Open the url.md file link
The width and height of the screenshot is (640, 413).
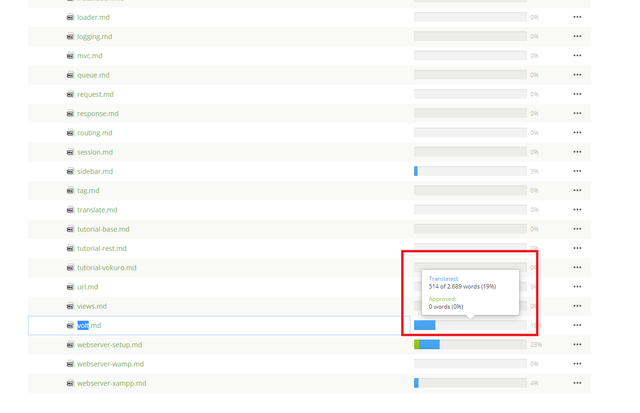tap(87, 287)
